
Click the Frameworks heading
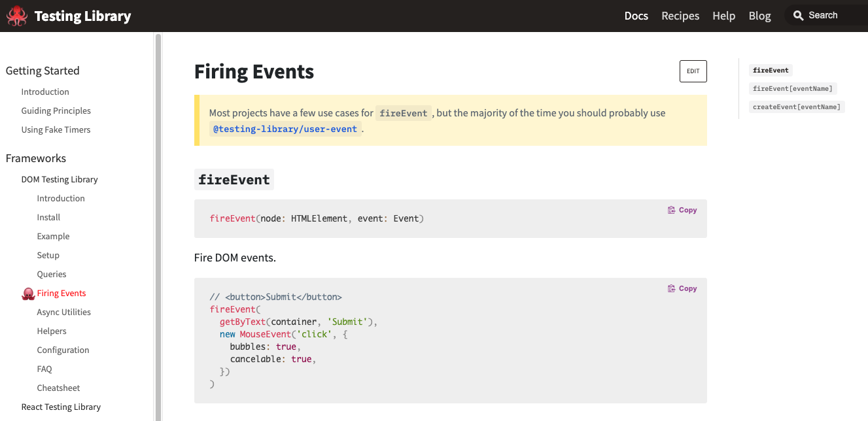(x=36, y=158)
